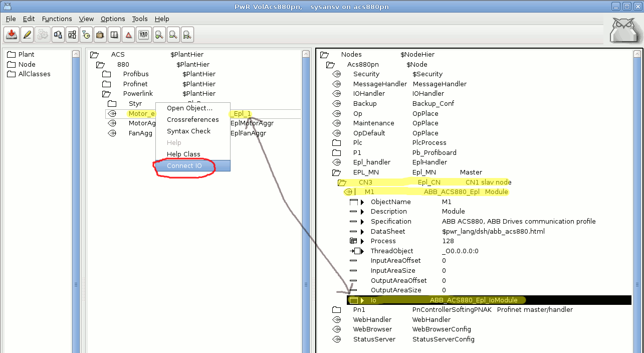Select the P1 Pb_Profiboard row
The image size is (644, 353).
pos(394,153)
